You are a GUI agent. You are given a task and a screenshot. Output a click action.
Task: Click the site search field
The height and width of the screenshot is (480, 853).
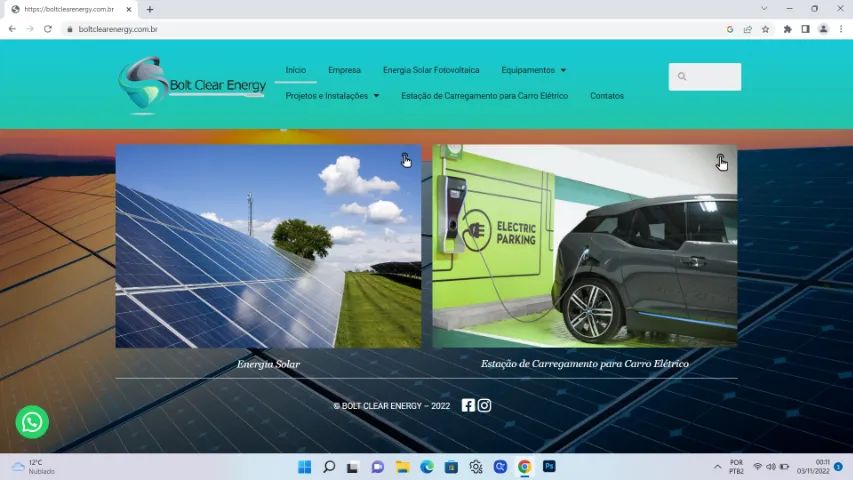point(704,77)
